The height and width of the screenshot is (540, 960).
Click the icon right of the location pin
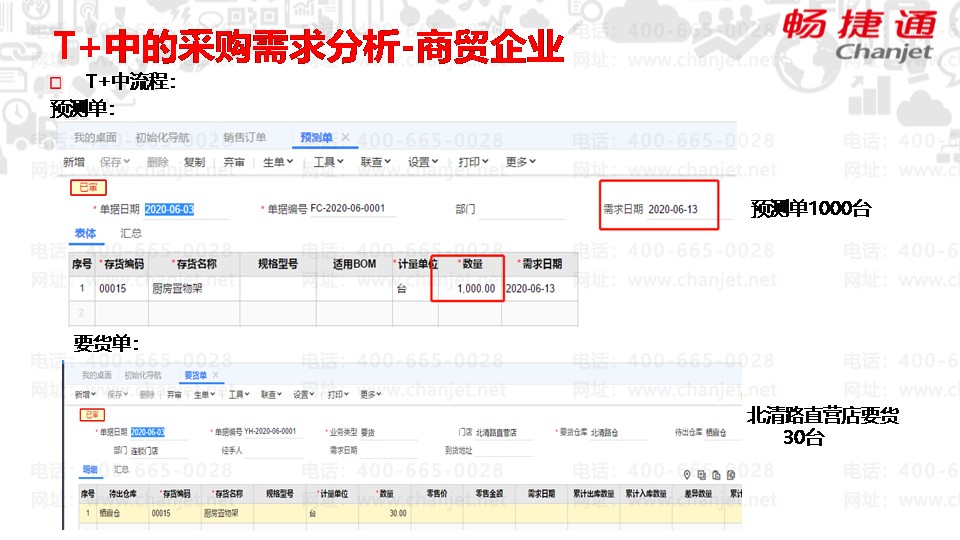pos(702,474)
